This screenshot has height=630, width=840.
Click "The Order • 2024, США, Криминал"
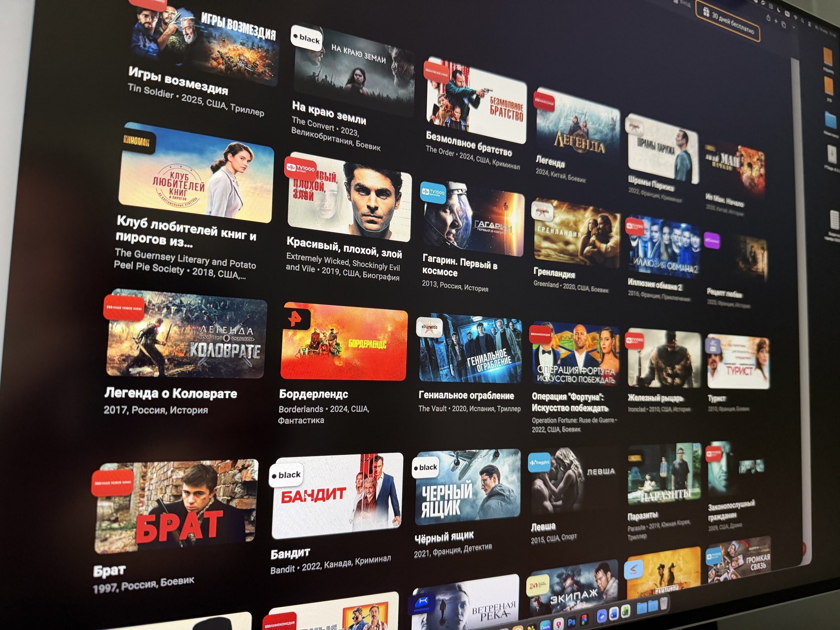click(472, 158)
